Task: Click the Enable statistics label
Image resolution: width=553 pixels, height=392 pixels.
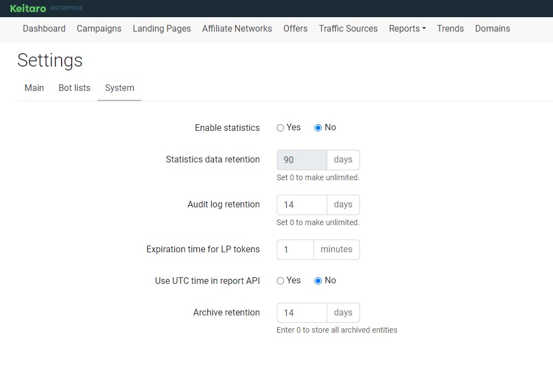Action: pos(227,128)
